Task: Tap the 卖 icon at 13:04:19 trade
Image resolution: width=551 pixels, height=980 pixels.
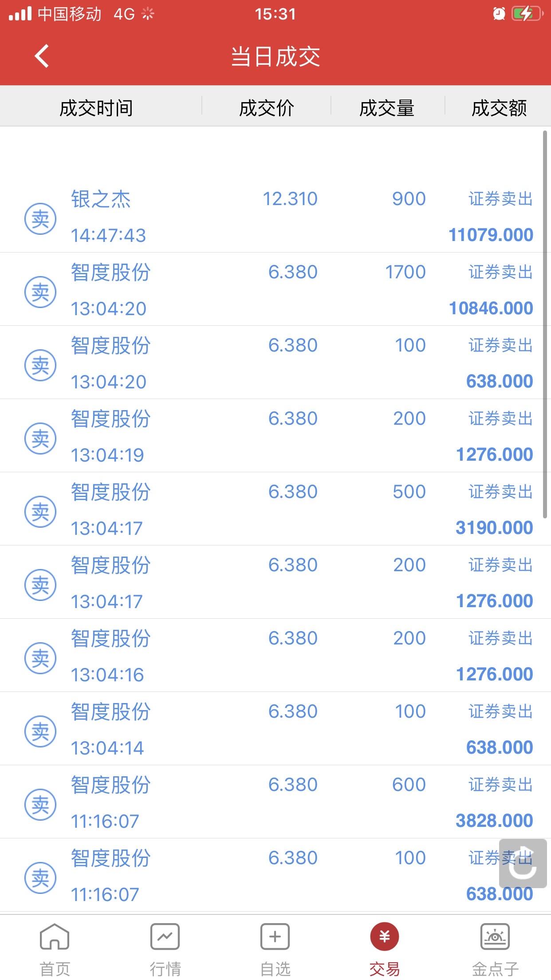Action: (x=40, y=439)
